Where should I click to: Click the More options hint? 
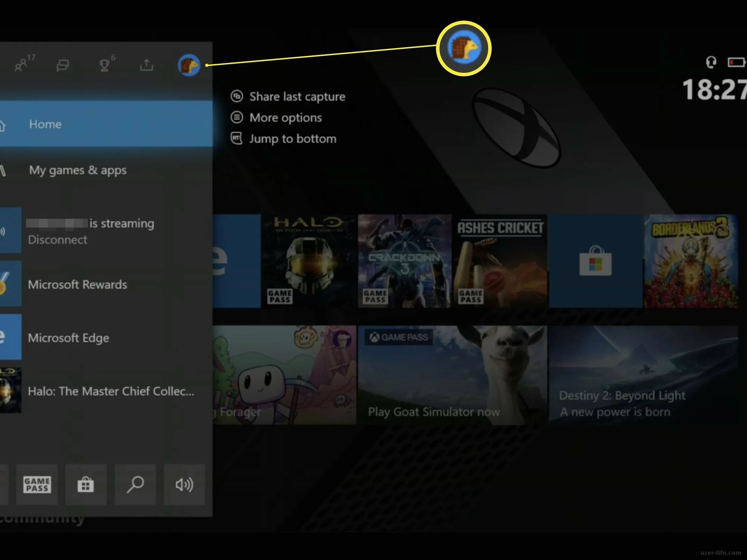click(285, 118)
